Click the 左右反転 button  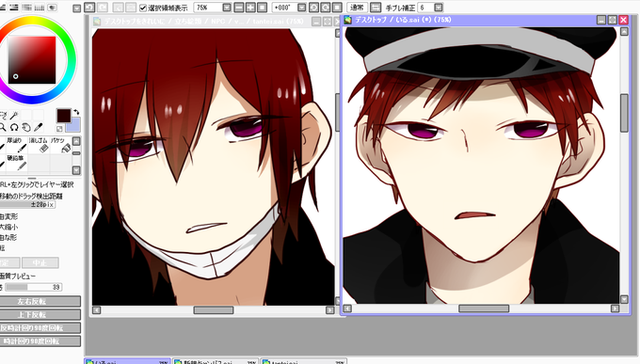pyautogui.click(x=40, y=302)
